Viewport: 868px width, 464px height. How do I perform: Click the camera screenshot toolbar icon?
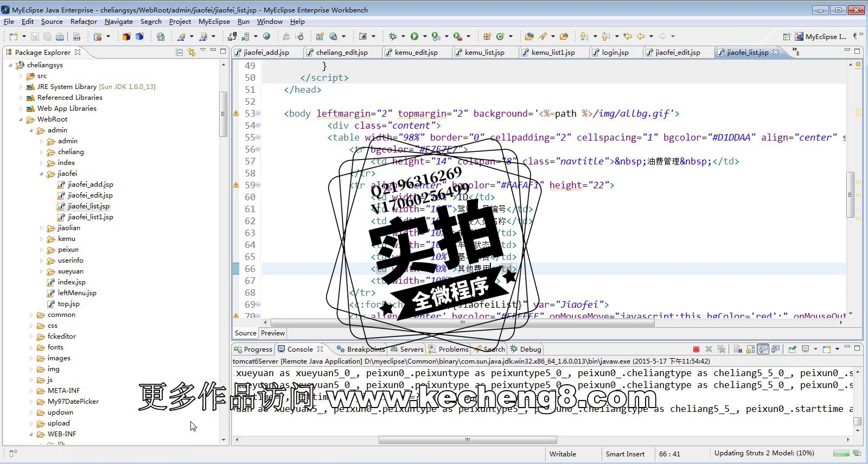tap(363, 36)
